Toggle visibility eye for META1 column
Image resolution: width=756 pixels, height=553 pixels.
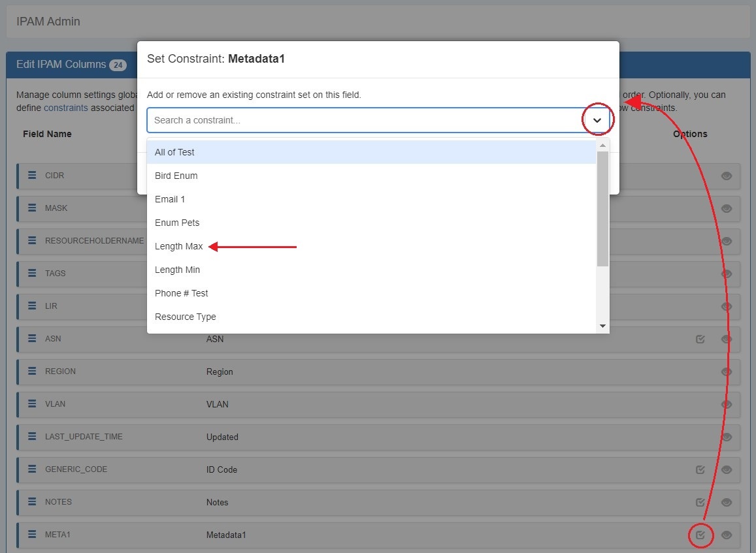click(x=726, y=535)
